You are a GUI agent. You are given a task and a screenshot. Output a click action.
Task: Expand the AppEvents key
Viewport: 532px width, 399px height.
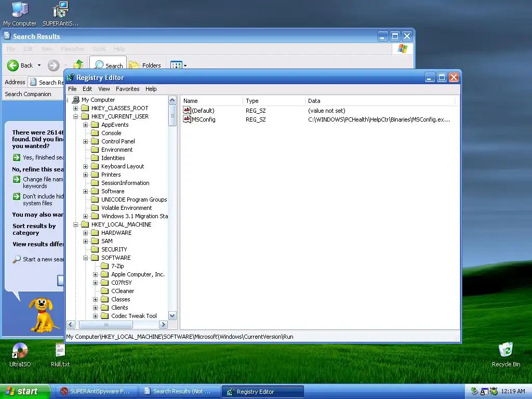86,125
